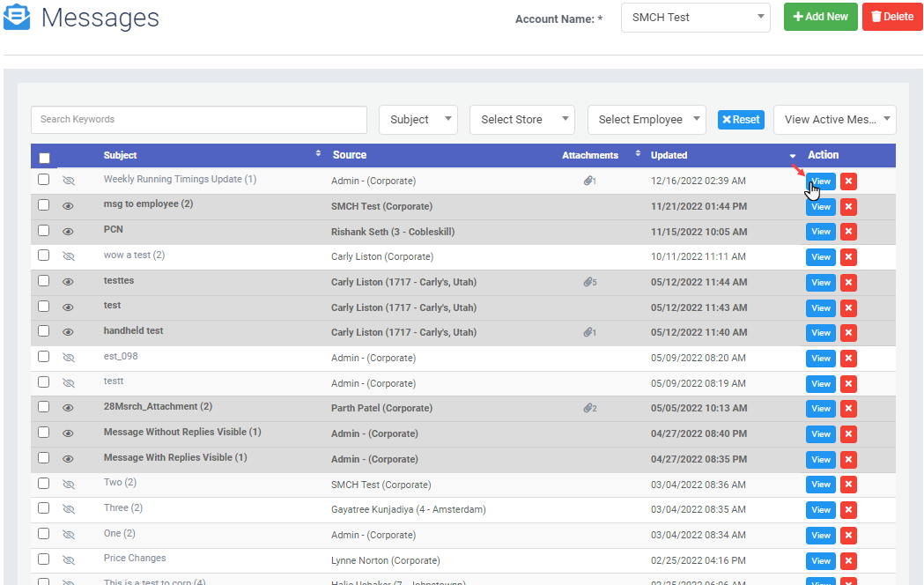This screenshot has width=924, height=585.
Task: Open the Select Employee dropdown
Action: click(647, 120)
